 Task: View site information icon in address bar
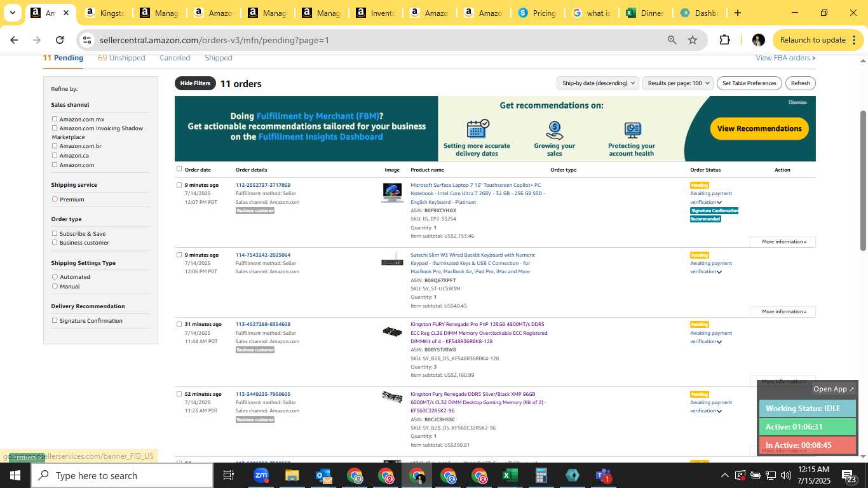point(88,40)
